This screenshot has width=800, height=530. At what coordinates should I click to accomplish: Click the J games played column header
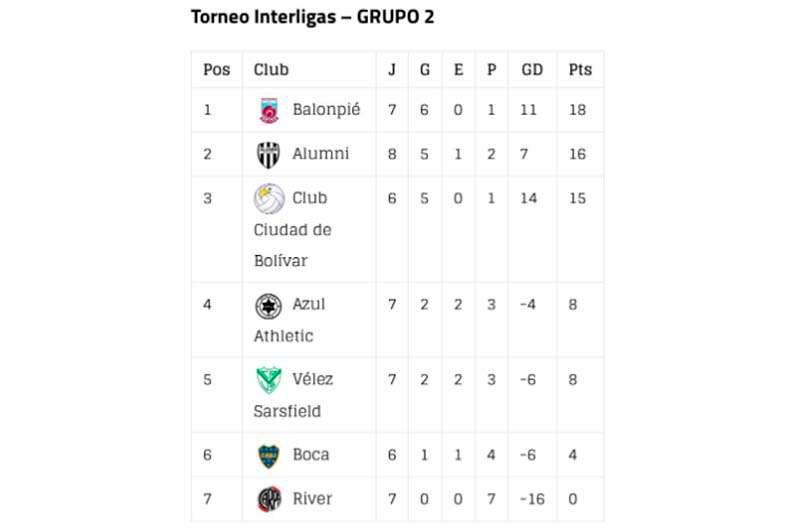tap(392, 69)
